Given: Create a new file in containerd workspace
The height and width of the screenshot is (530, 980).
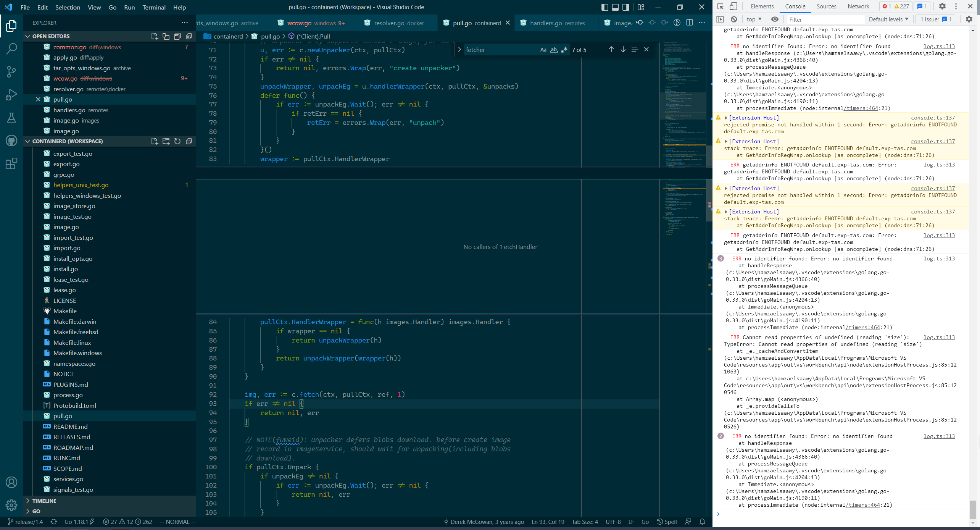Looking at the screenshot, I should click(155, 141).
